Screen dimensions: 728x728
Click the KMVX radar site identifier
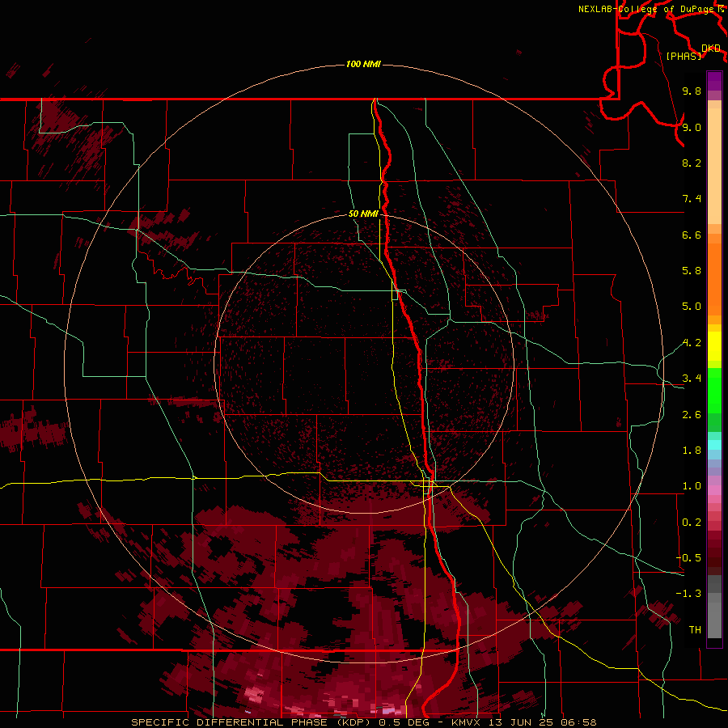pyautogui.click(x=465, y=722)
